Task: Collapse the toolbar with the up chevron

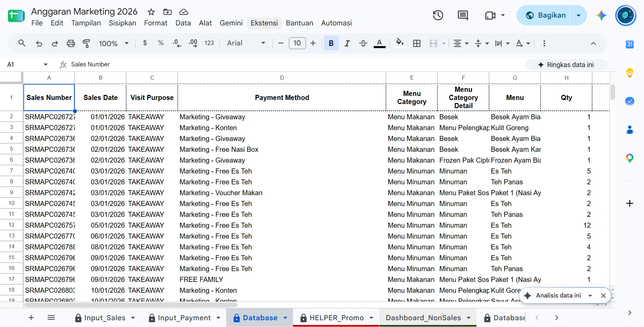Action: tap(593, 43)
